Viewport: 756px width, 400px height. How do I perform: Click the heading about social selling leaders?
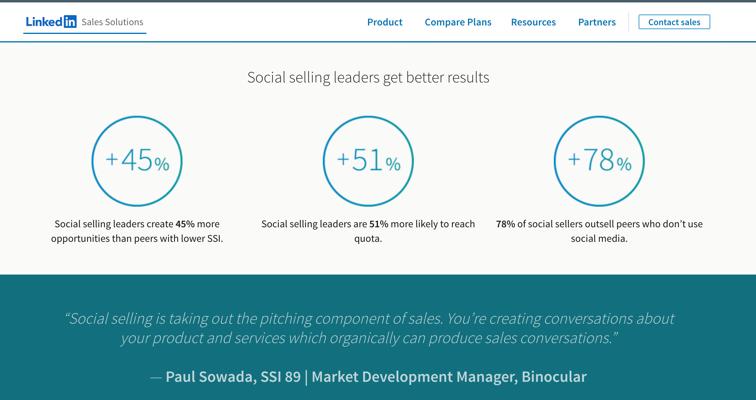368,76
